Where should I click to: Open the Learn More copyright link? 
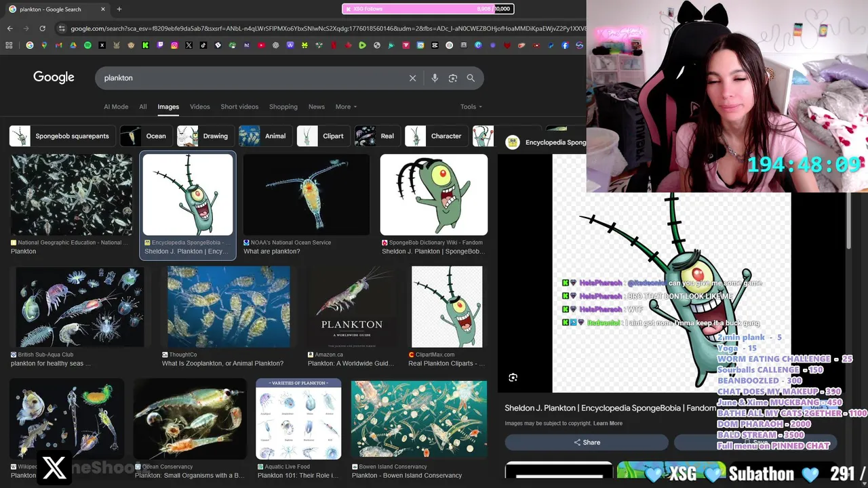click(x=608, y=423)
